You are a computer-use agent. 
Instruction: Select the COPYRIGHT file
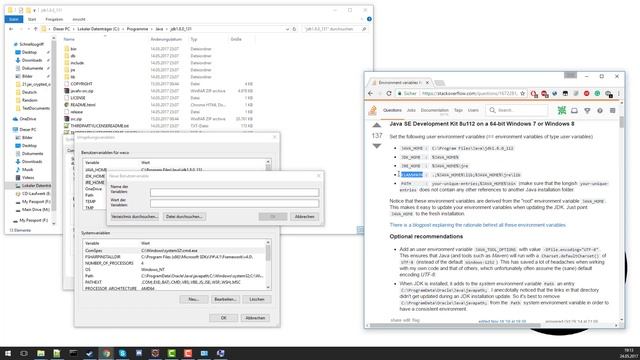81,84
